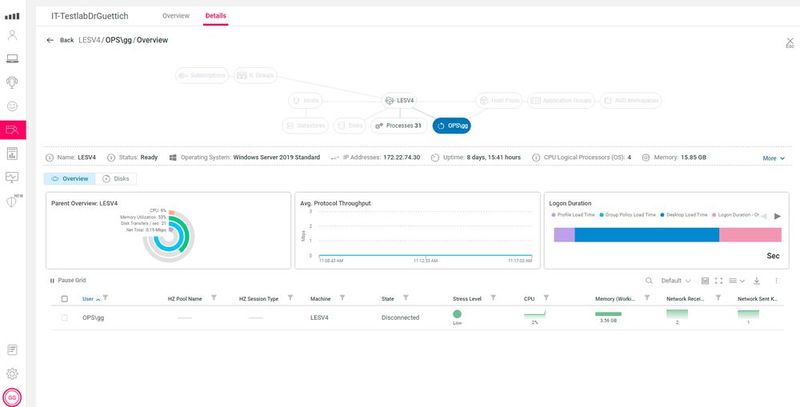Click filter icon on Network Received column
800x407 pixels.
coord(718,298)
